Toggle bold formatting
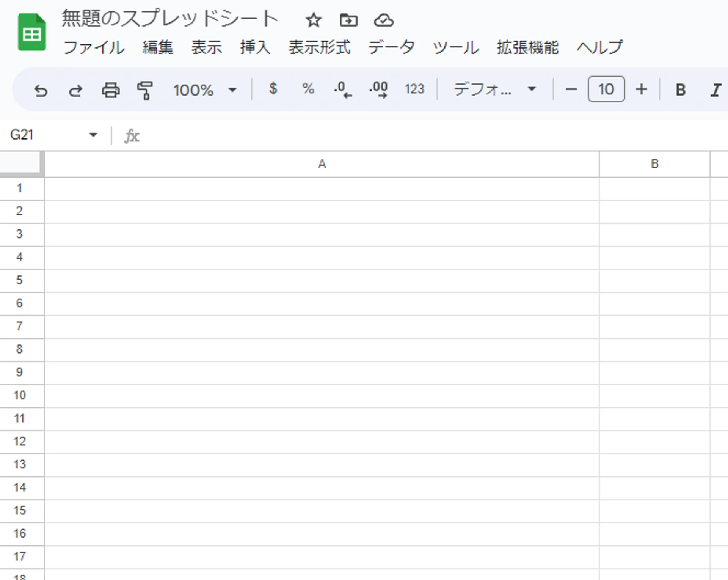This screenshot has width=728, height=580. click(681, 90)
